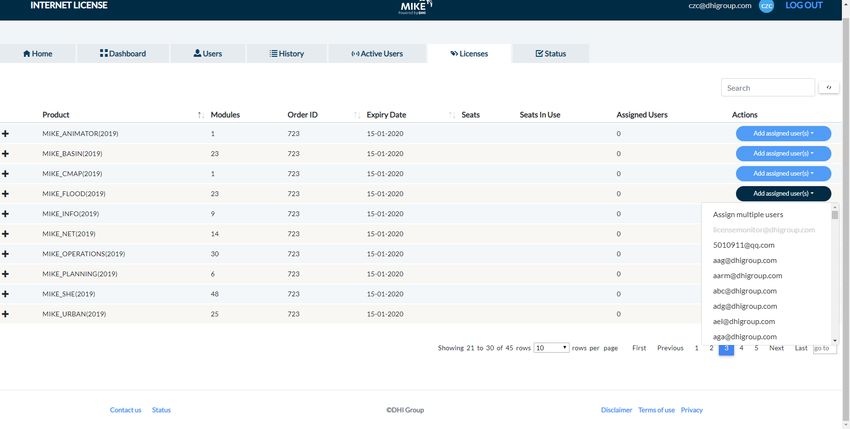Click the refresh icon button beside Search
Viewport: 850px width, 429px height.
tap(828, 87)
